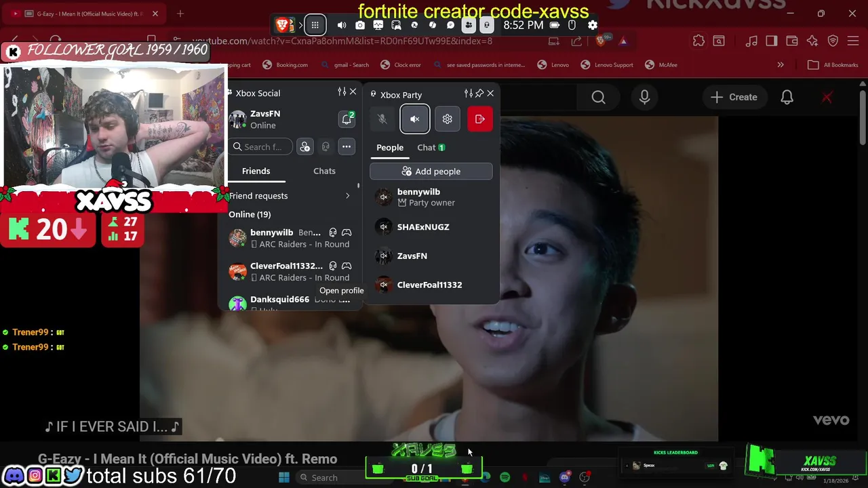
Task: Click the browser address bar URL
Action: coord(342,41)
